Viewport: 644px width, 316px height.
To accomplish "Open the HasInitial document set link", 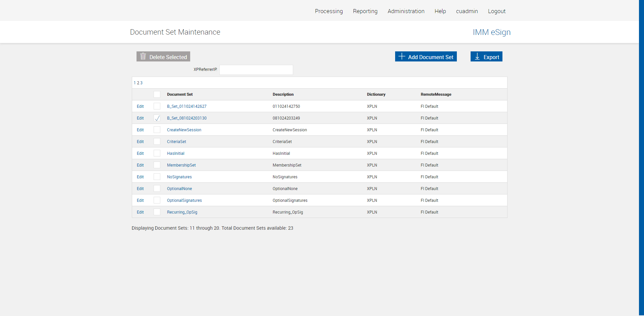I will pyautogui.click(x=176, y=153).
